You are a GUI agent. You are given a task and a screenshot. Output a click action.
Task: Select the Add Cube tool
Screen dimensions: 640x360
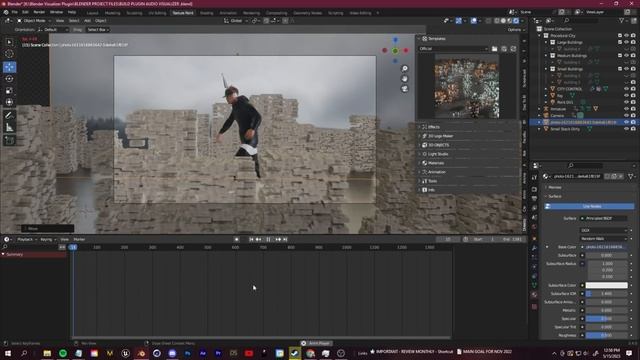9,141
